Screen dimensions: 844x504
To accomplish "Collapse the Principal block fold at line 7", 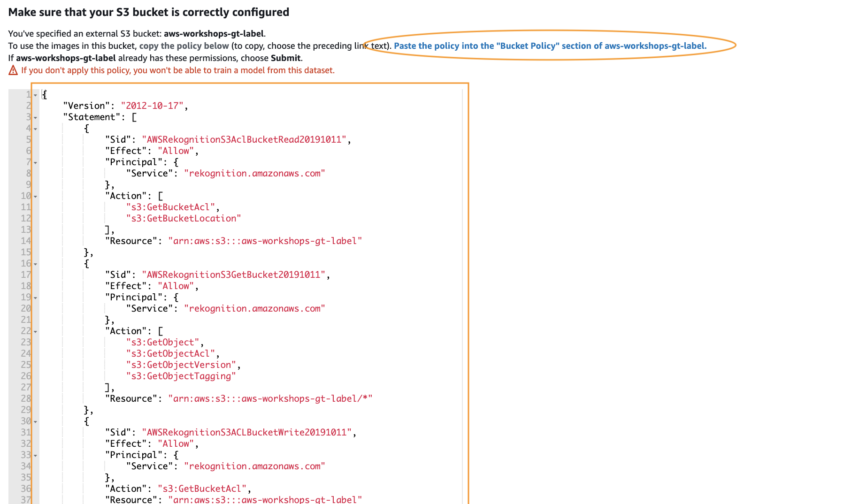I will click(x=35, y=162).
